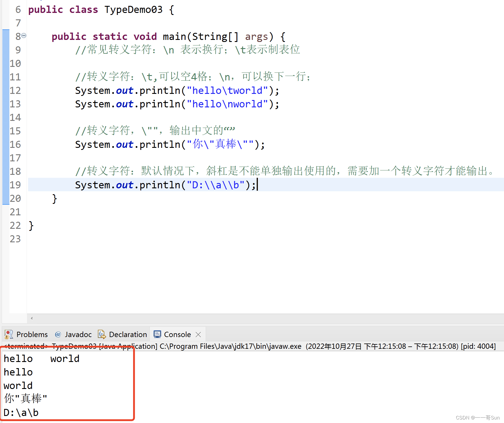This screenshot has height=423, width=504.
Task: Click the TypeDemo03 class name in code
Action: coord(133,10)
